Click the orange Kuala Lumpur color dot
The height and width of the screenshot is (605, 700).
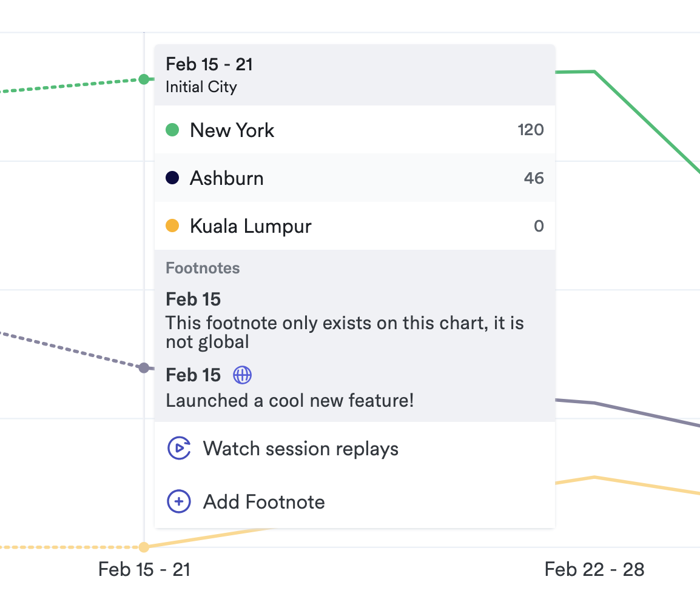[x=172, y=226]
